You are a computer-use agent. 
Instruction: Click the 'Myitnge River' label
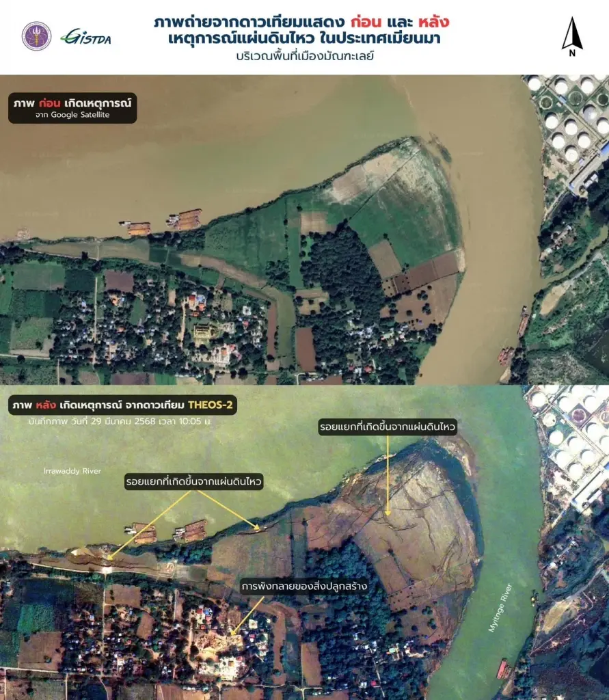(x=500, y=608)
